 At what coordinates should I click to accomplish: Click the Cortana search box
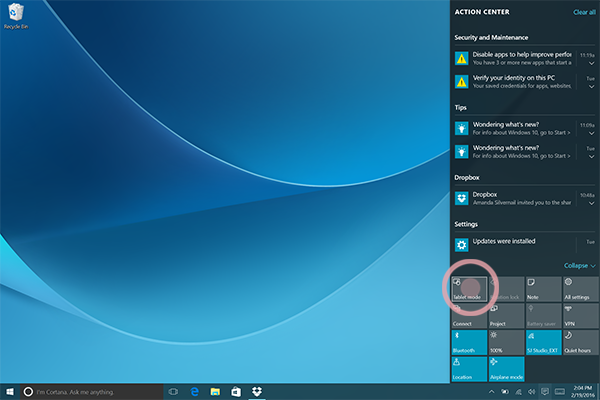point(91,392)
